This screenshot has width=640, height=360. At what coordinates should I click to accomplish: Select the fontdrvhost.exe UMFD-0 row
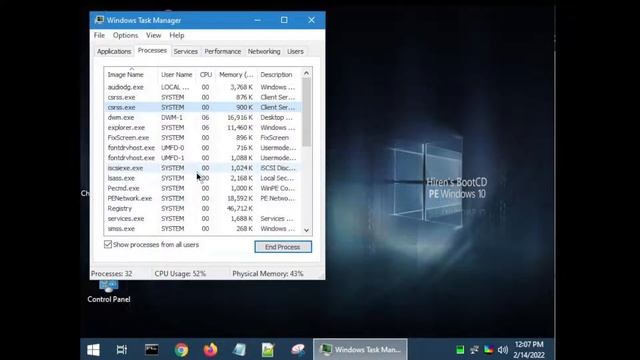(x=203, y=148)
